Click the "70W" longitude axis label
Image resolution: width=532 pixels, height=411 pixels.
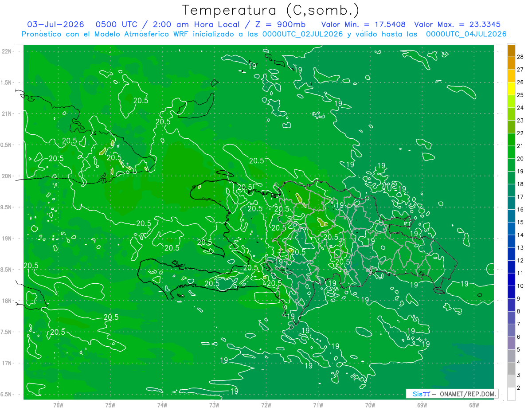(x=370, y=405)
